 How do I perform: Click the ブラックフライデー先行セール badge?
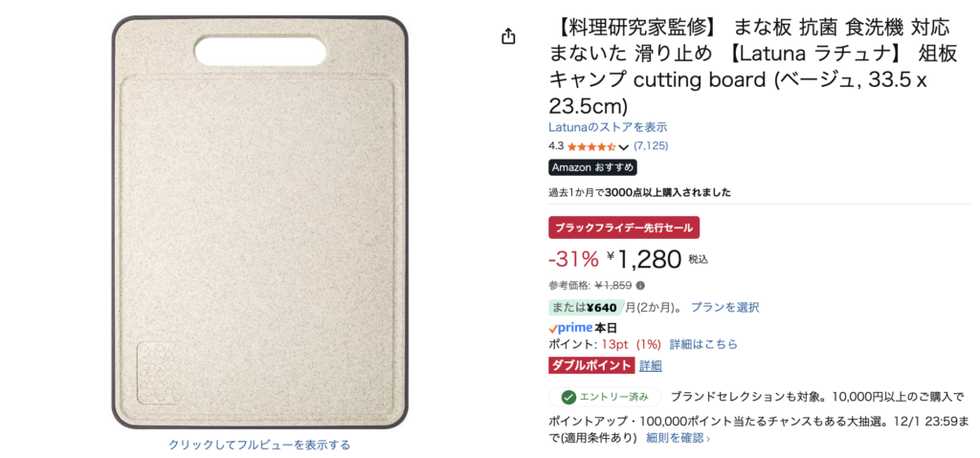pos(624,228)
